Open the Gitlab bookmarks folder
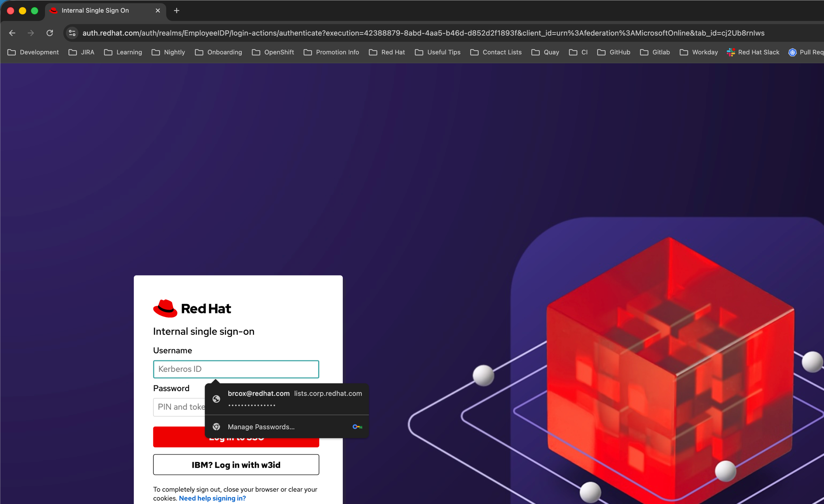824x504 pixels. [655, 52]
